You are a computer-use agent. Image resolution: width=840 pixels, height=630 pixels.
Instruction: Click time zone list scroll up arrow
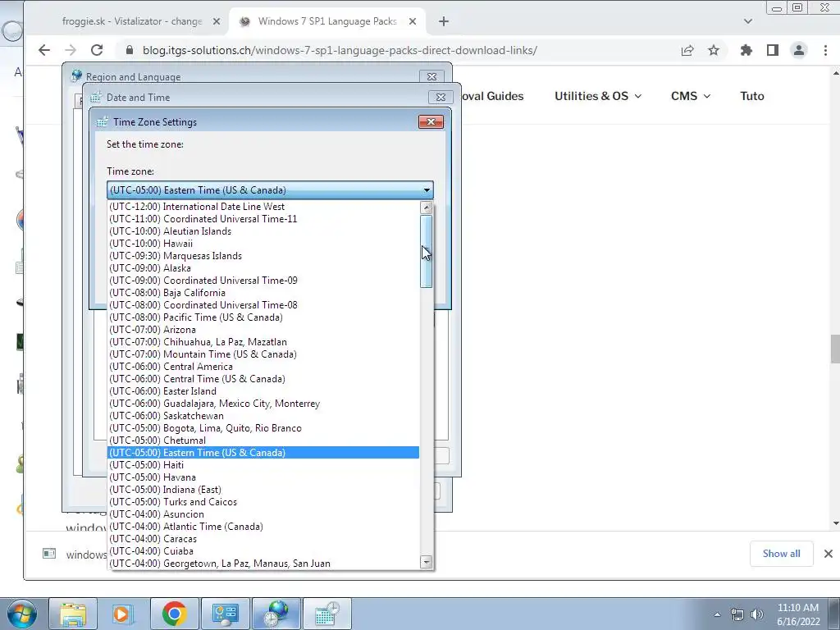(x=427, y=208)
